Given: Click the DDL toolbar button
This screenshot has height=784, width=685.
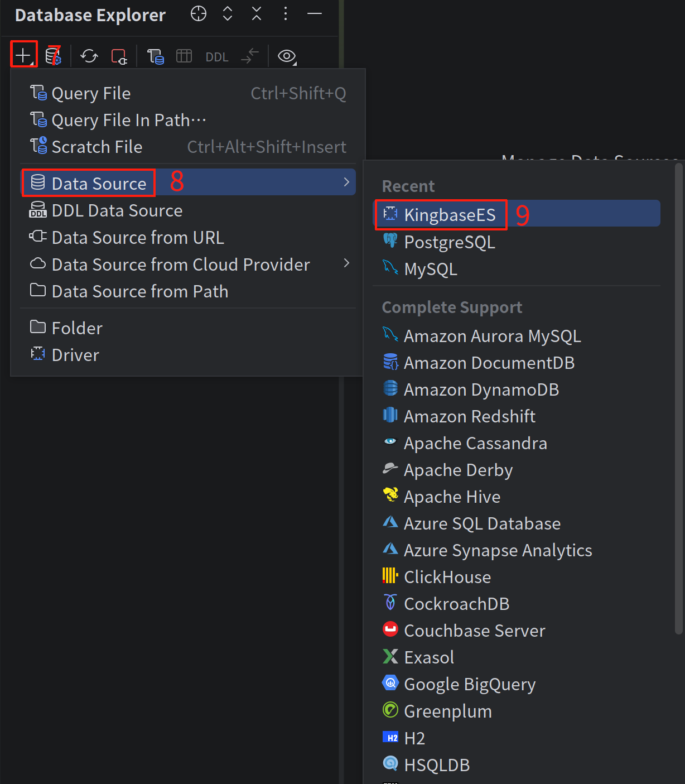Looking at the screenshot, I should tap(217, 57).
